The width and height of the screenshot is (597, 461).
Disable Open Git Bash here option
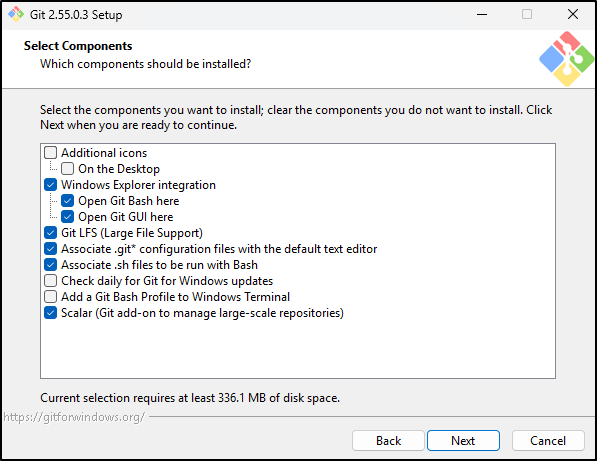tap(67, 201)
